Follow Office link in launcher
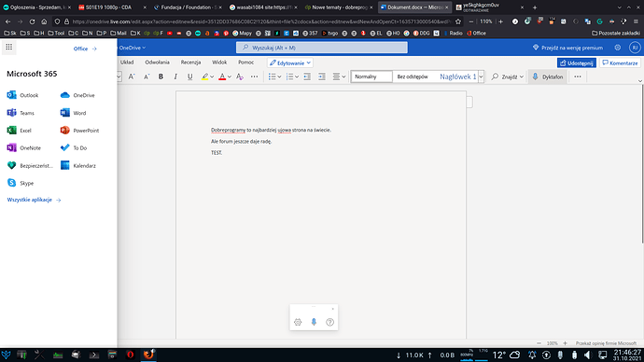Screen dimensions: 644x362 click(x=85, y=49)
